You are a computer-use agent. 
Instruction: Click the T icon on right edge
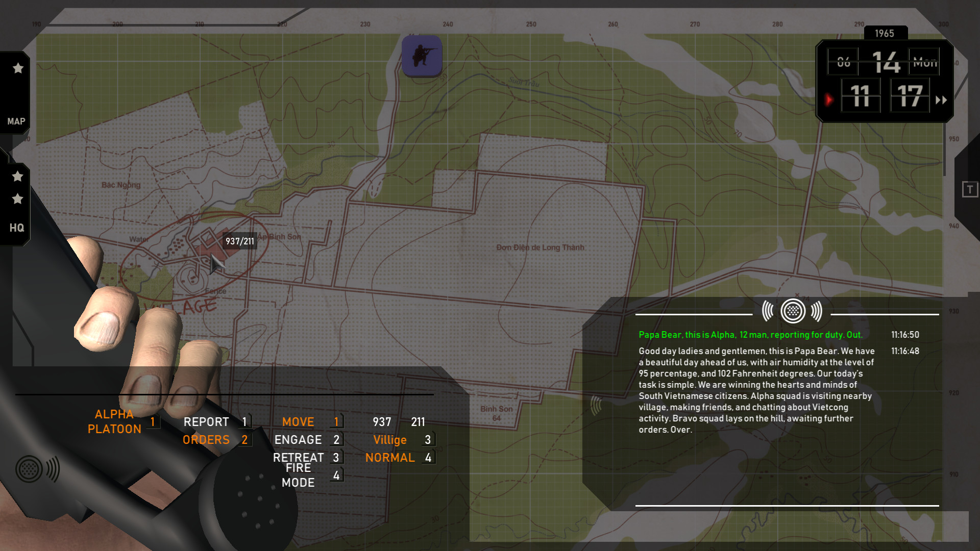970,189
